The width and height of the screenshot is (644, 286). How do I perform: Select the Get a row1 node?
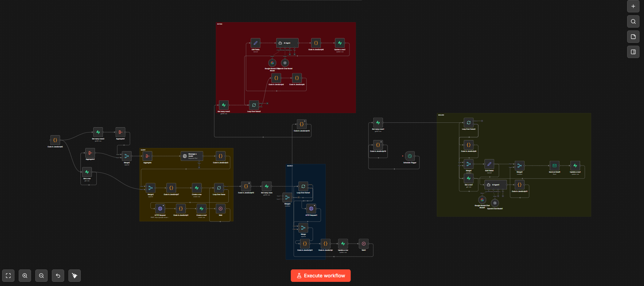(x=469, y=178)
